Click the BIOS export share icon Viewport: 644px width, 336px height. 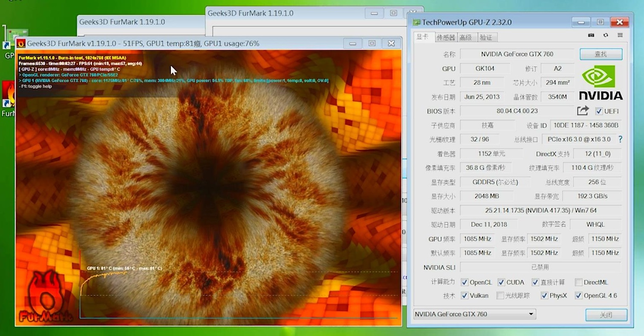point(583,111)
